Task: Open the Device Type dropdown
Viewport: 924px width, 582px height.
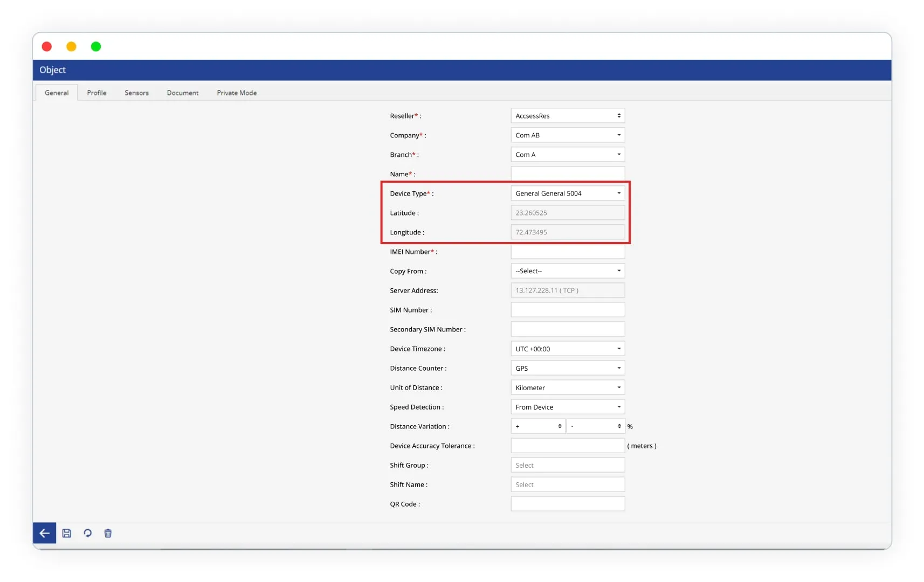Action: coord(567,193)
